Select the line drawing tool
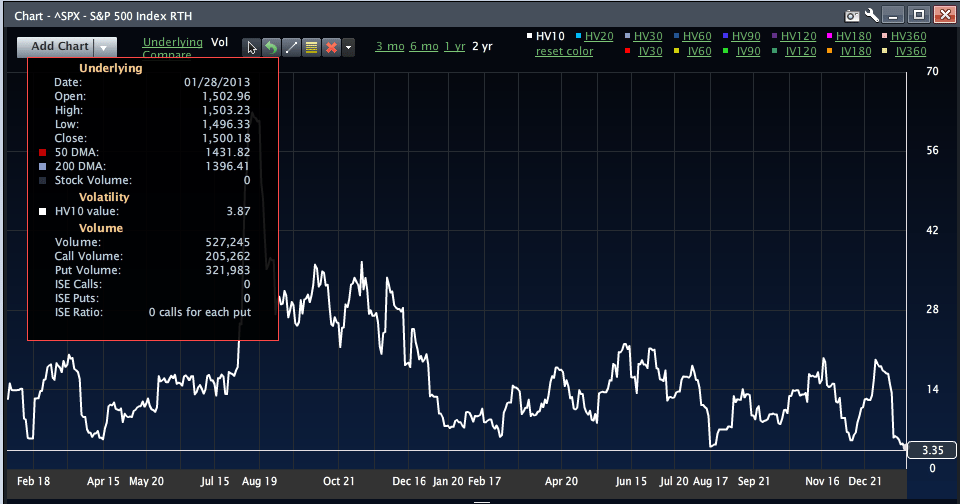Image resolution: width=960 pixels, height=504 pixels. [291, 47]
